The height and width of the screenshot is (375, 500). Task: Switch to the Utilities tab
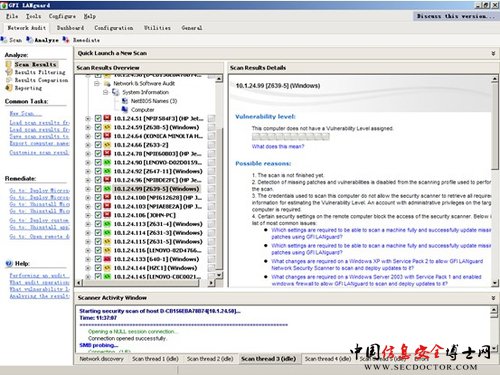pos(157,28)
